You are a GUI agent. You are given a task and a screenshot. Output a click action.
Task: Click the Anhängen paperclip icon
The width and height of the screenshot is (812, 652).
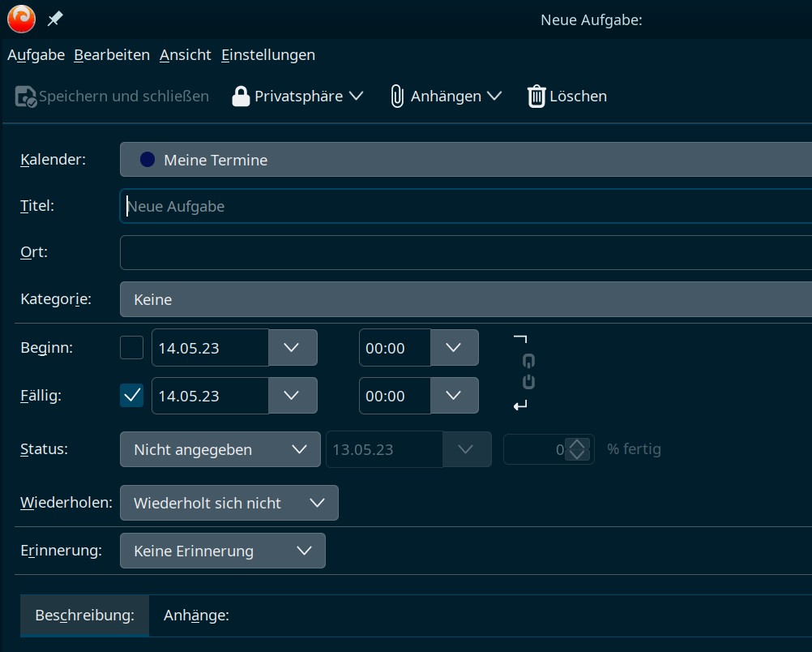point(397,97)
